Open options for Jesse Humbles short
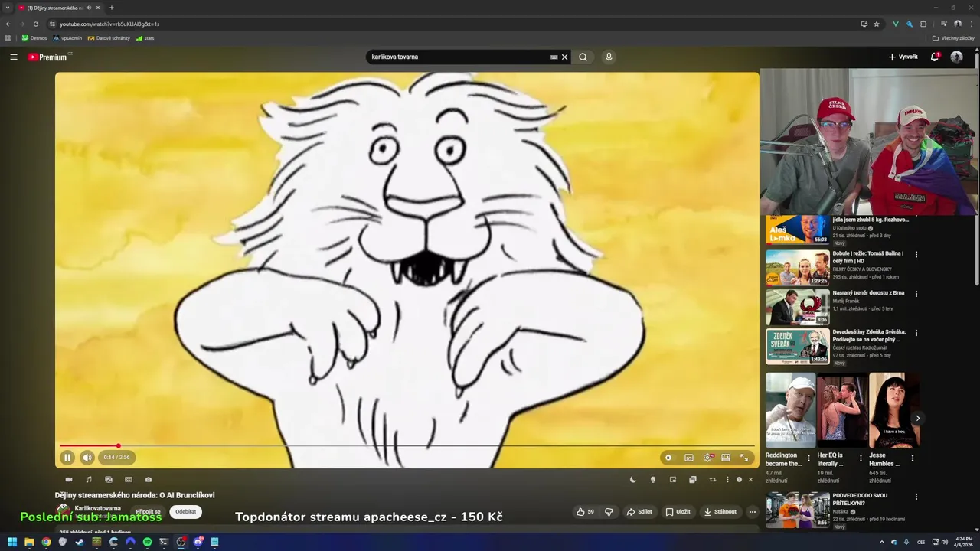 click(x=913, y=458)
